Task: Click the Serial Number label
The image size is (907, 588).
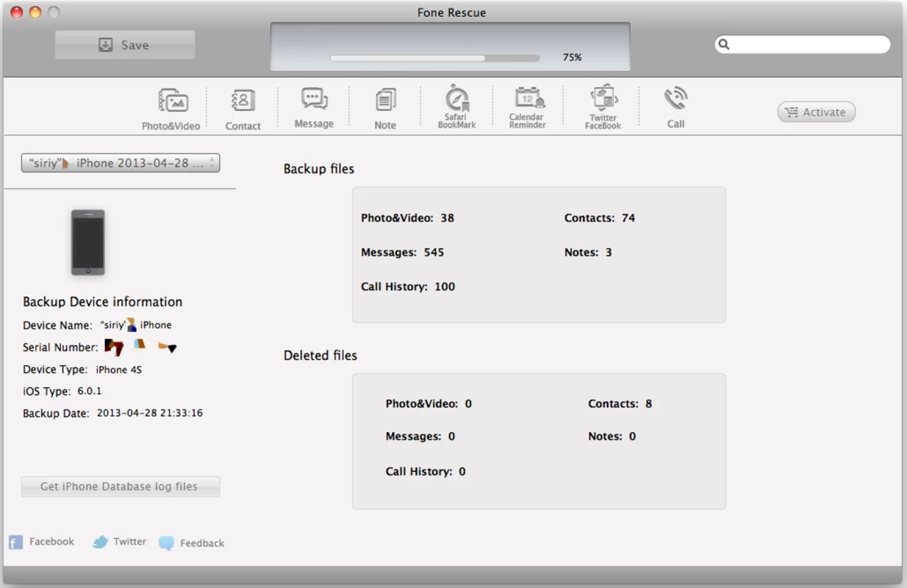Action: [x=60, y=348]
